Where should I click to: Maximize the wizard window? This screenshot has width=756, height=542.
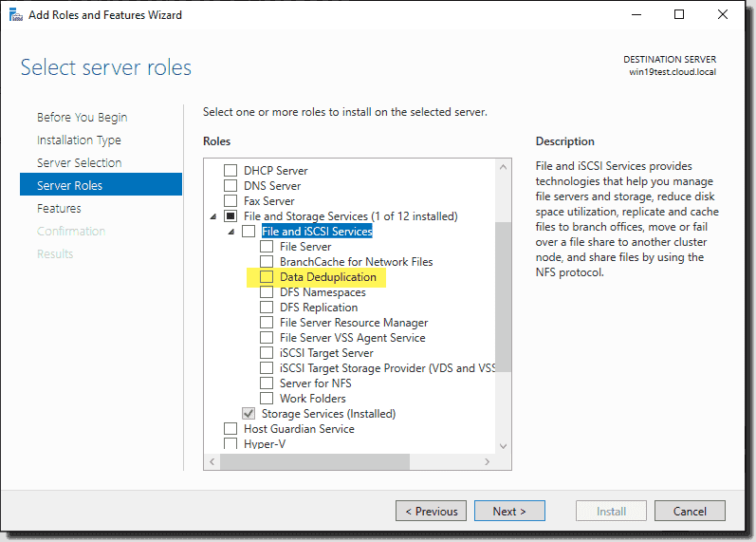[x=679, y=14]
